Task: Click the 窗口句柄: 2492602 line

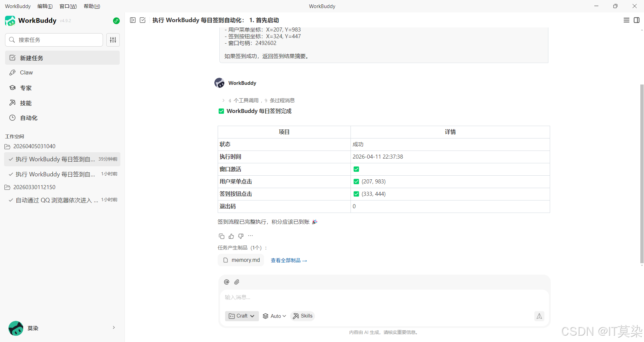Action: pyautogui.click(x=251, y=43)
